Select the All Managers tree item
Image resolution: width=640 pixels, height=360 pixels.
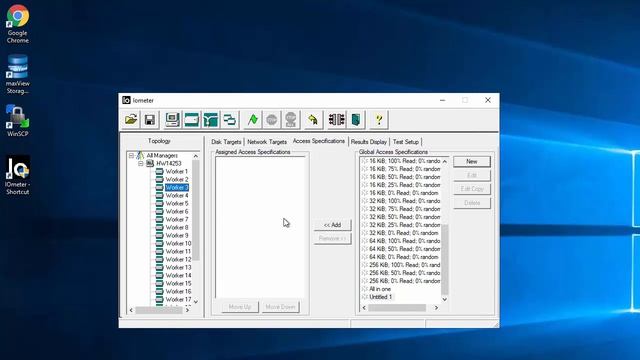pyautogui.click(x=162, y=156)
